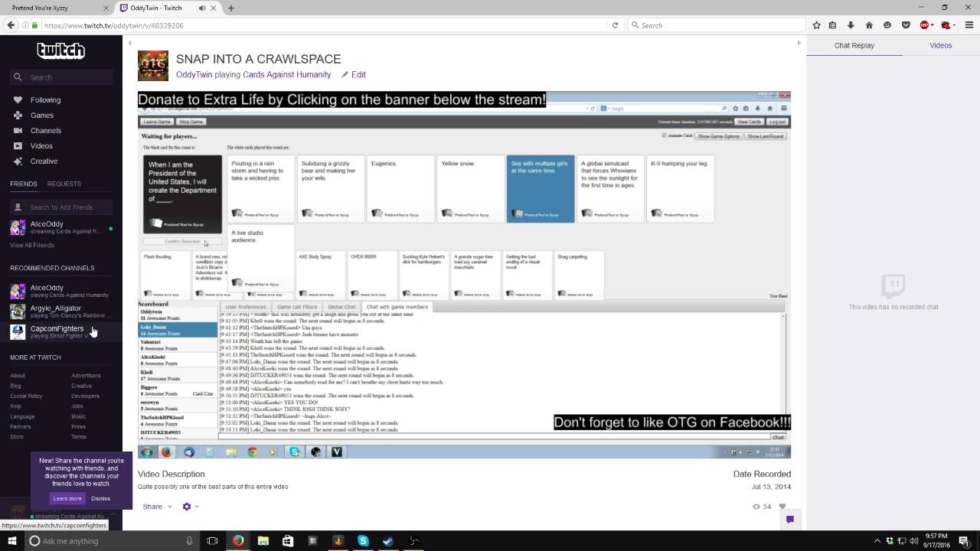Image resolution: width=980 pixels, height=551 pixels.
Task: Open the Firefox hamburger menu
Action: tap(969, 25)
